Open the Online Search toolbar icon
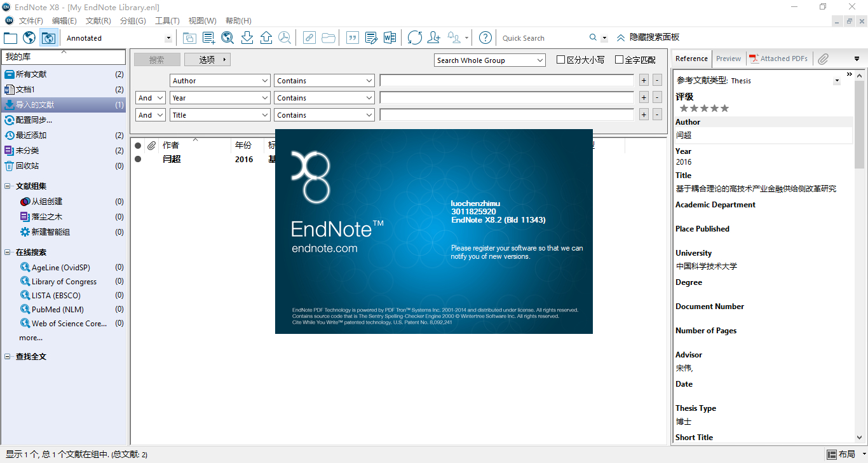This screenshot has height=463, width=868. [227, 38]
